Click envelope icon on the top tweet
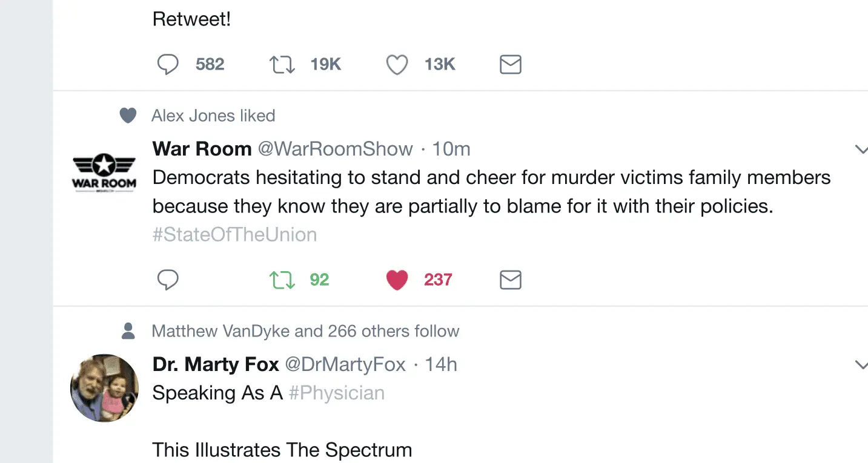868x463 pixels. click(510, 64)
